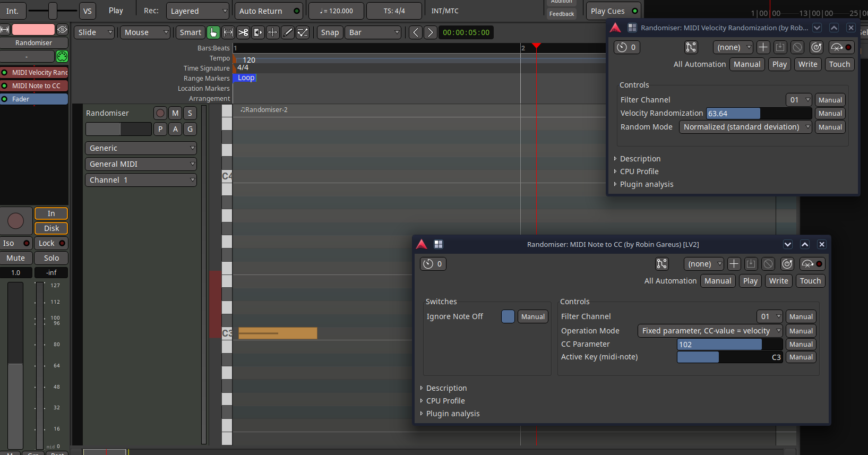The image size is (868, 455).
Task: Activate the Grab mode hand tool
Action: tap(213, 32)
